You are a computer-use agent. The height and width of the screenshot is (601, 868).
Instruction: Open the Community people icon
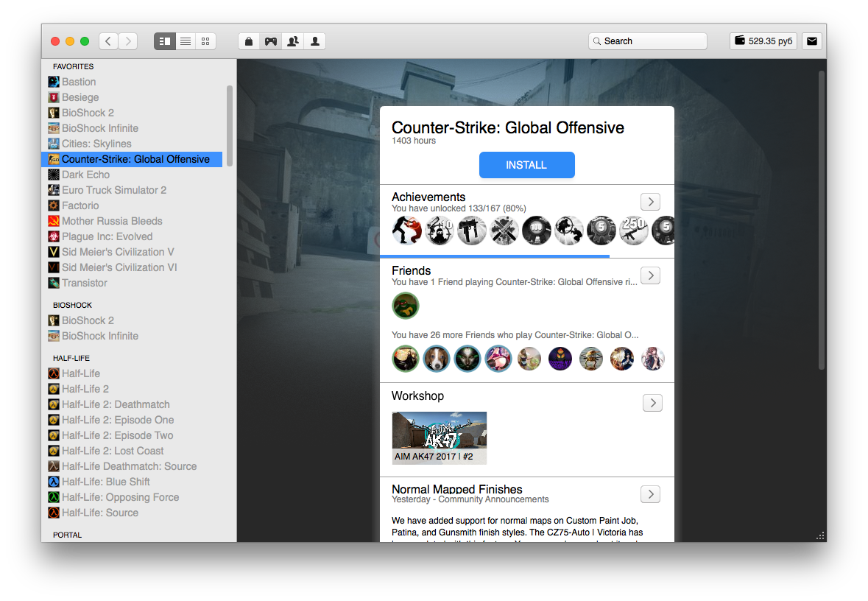click(x=293, y=41)
